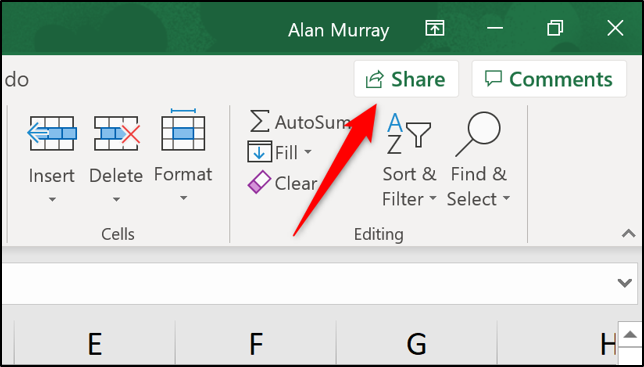This screenshot has width=644, height=367.
Task: Open Ribbon Display Options icon
Action: click(435, 29)
